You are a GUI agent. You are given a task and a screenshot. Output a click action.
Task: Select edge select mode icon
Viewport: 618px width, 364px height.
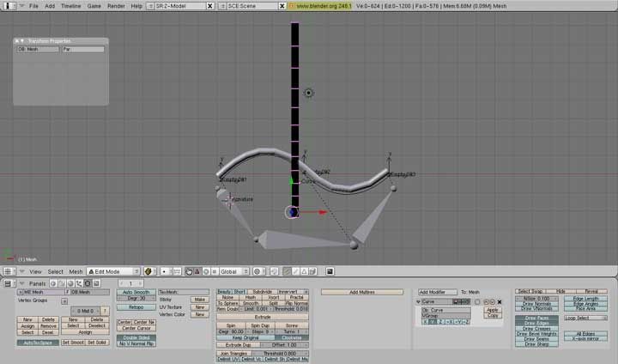[295, 271]
